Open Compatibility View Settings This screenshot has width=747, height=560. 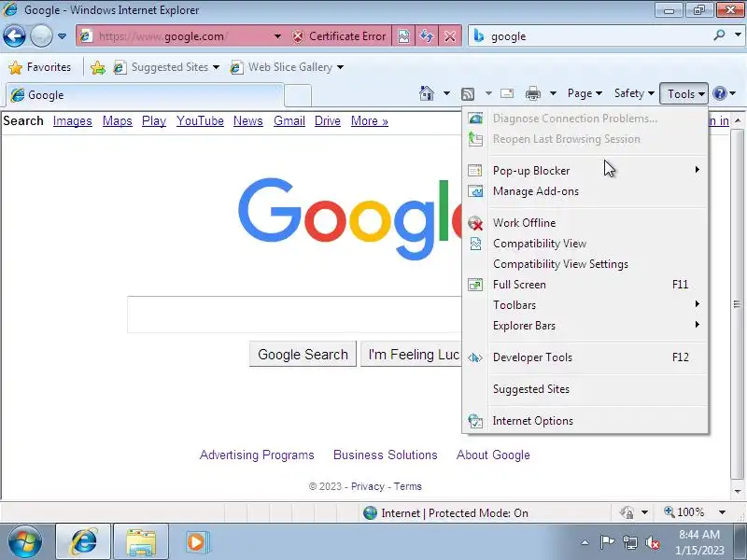(x=585, y=264)
